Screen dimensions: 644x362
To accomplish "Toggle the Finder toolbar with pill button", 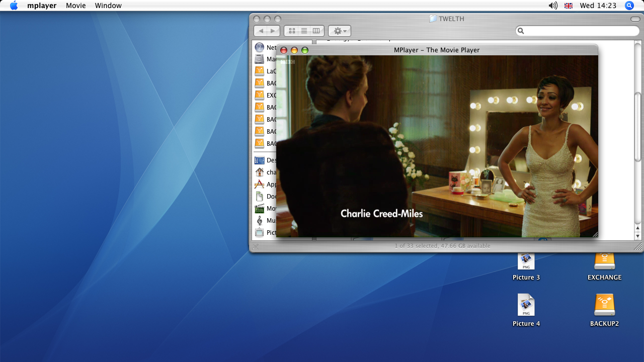I will tap(635, 19).
